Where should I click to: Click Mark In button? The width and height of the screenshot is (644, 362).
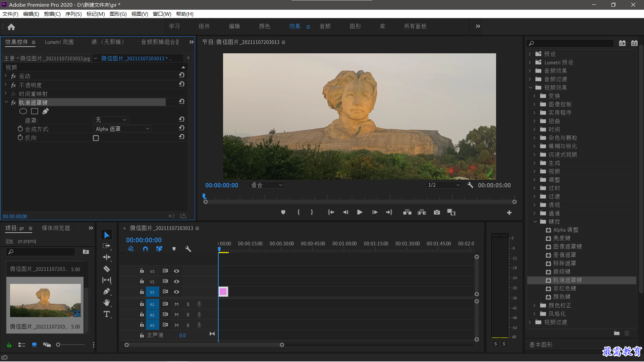[298, 213]
